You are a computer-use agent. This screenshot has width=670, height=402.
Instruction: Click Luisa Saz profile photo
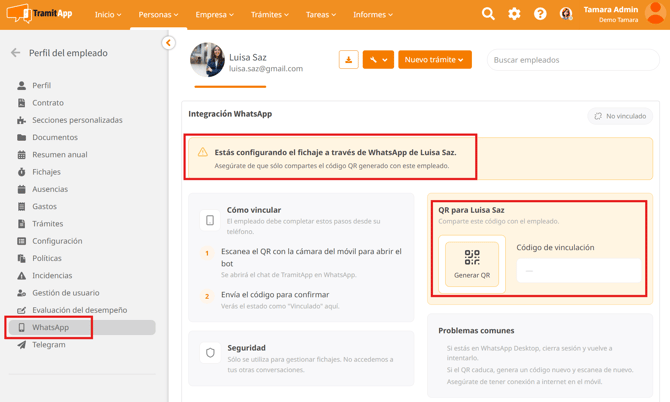pyautogui.click(x=208, y=60)
